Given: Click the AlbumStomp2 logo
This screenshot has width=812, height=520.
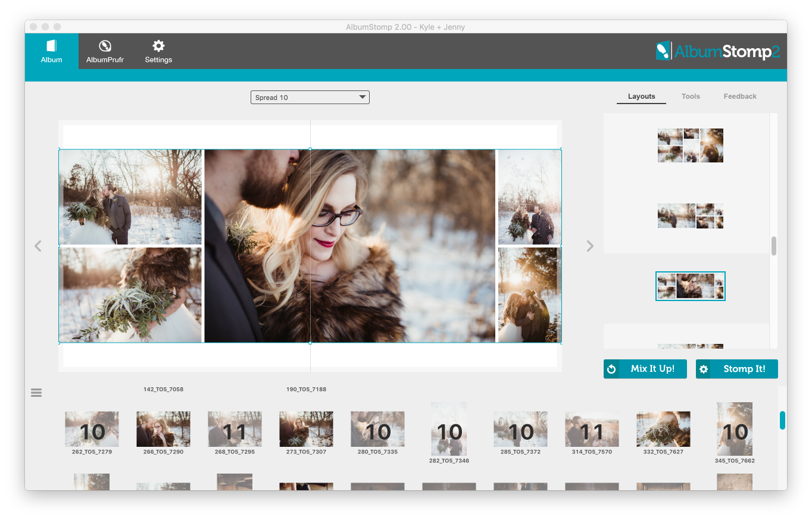Looking at the screenshot, I should 717,51.
